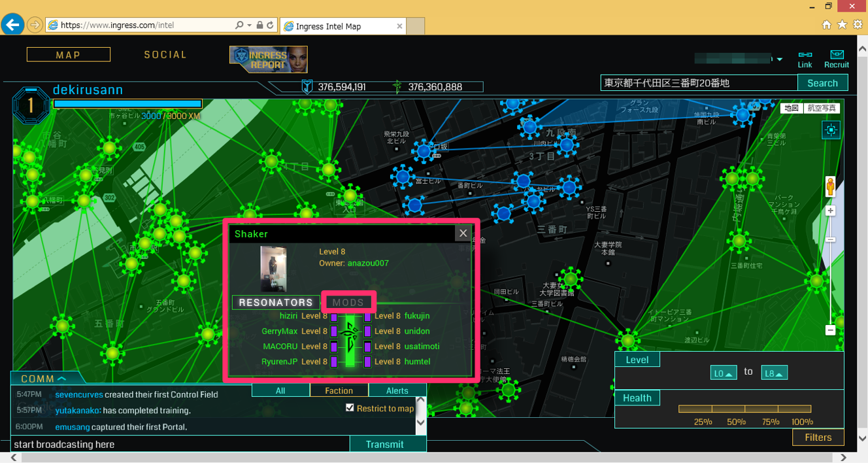Open the Ingress Report banner
Viewport: 868px width, 463px height.
coord(269,60)
